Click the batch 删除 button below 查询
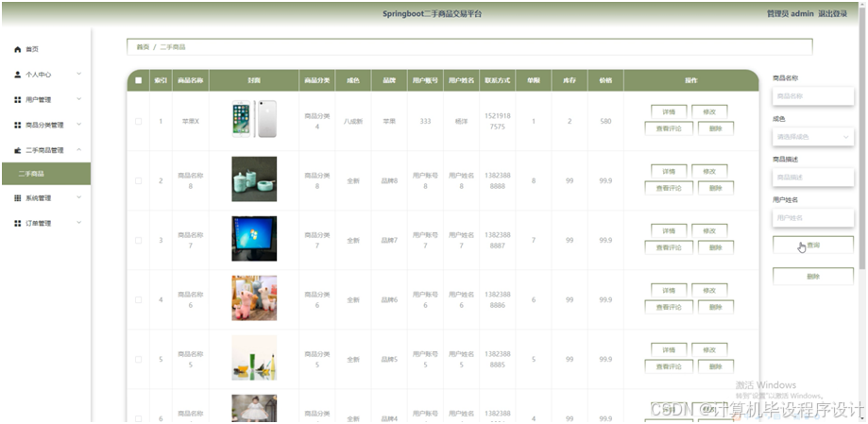The height and width of the screenshot is (424, 868). (x=812, y=276)
